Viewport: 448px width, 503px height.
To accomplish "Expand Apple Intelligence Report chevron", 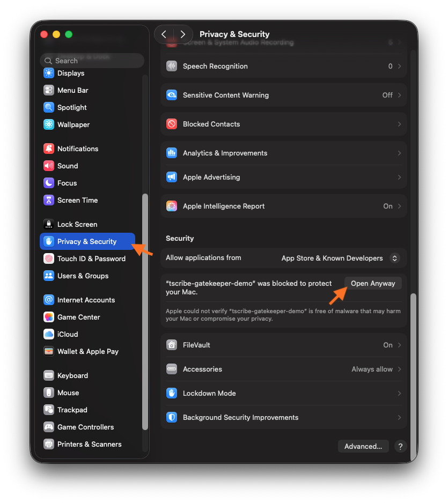I will [399, 206].
